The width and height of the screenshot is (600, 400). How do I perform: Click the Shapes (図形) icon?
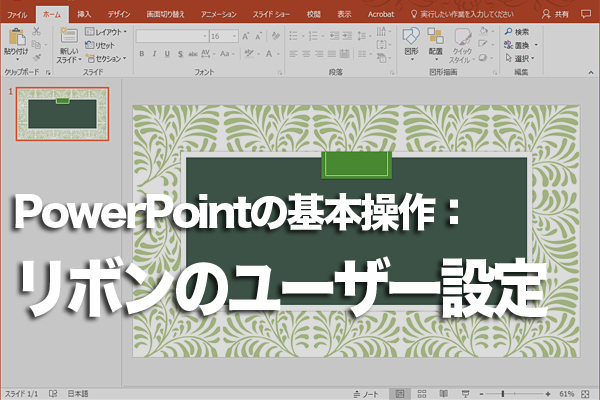410,37
